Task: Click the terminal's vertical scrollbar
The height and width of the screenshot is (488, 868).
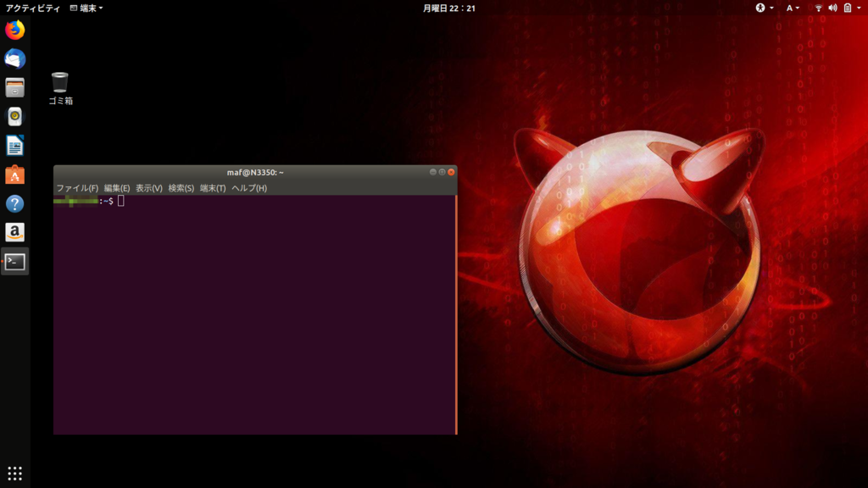Action: tap(456, 314)
